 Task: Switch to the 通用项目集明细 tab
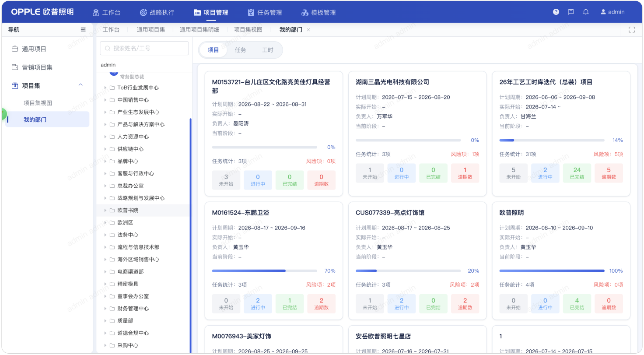pyautogui.click(x=199, y=29)
